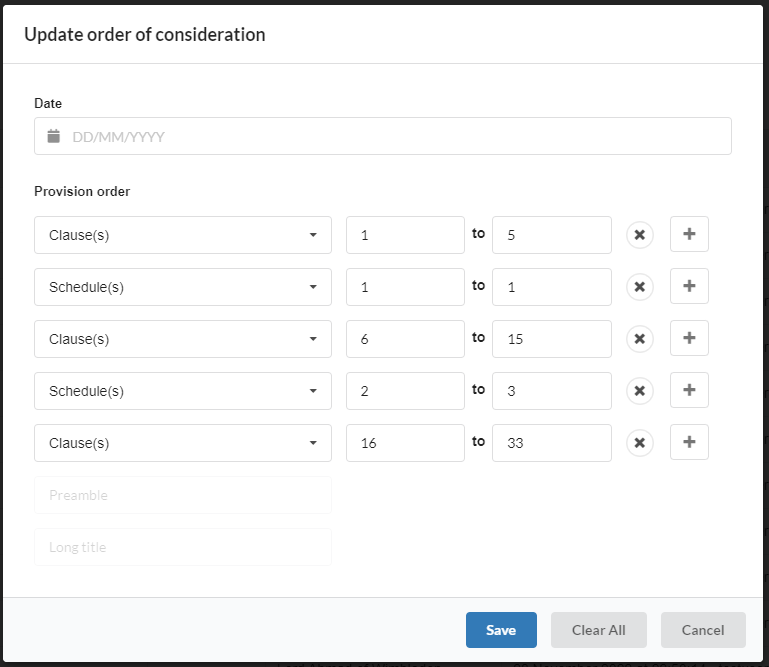The image size is (769, 667).
Task: Add a row after Clause(s) 16 to 33
Action: point(689,442)
